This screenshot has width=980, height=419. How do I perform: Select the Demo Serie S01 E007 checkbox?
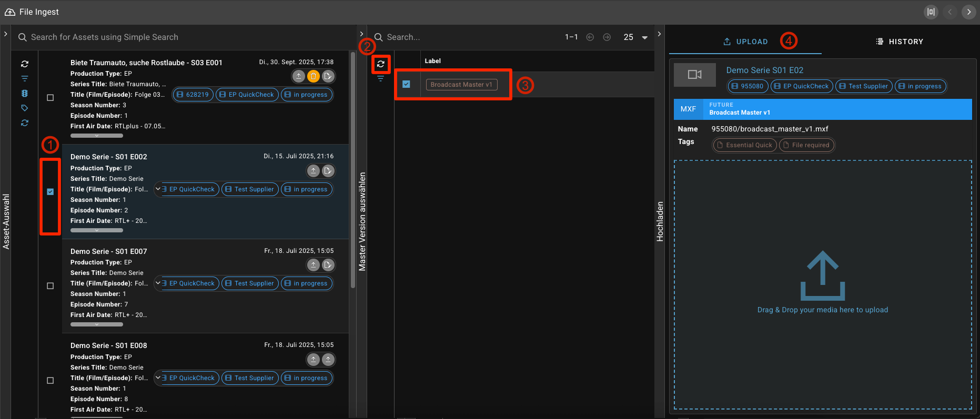(50, 286)
